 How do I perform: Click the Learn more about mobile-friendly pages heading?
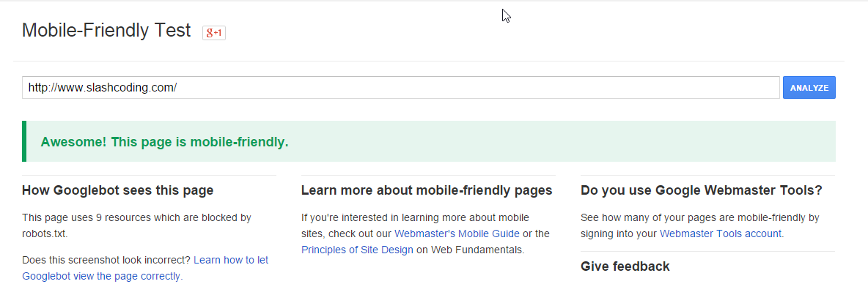(427, 190)
